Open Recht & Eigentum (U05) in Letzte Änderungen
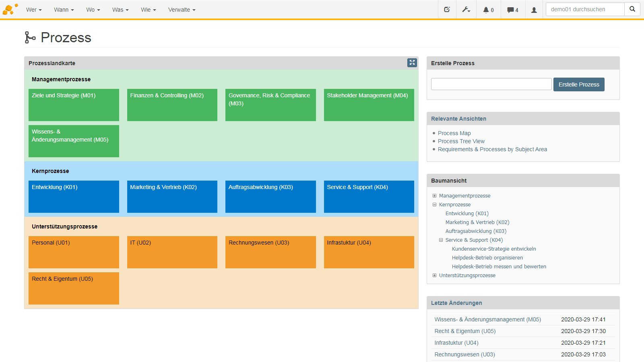This screenshot has height=362, width=644. coord(465,331)
